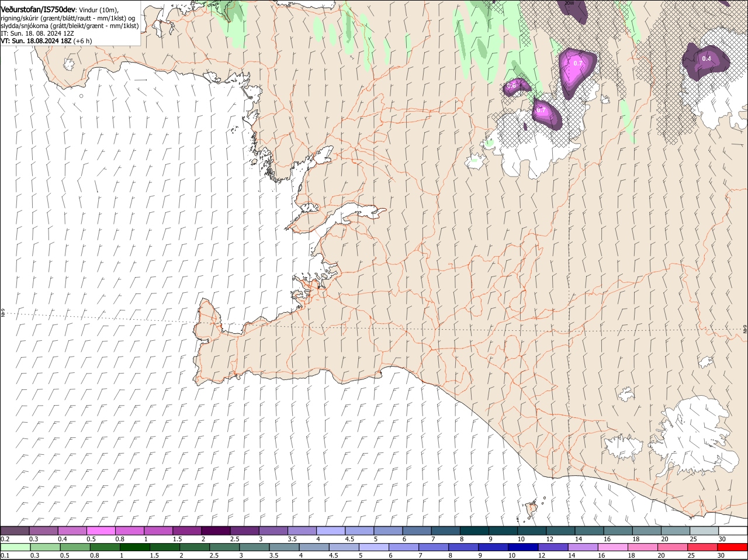The height and width of the screenshot is (560, 748).
Task: Click the 20W longitude label at top
Action: [x=569, y=3]
